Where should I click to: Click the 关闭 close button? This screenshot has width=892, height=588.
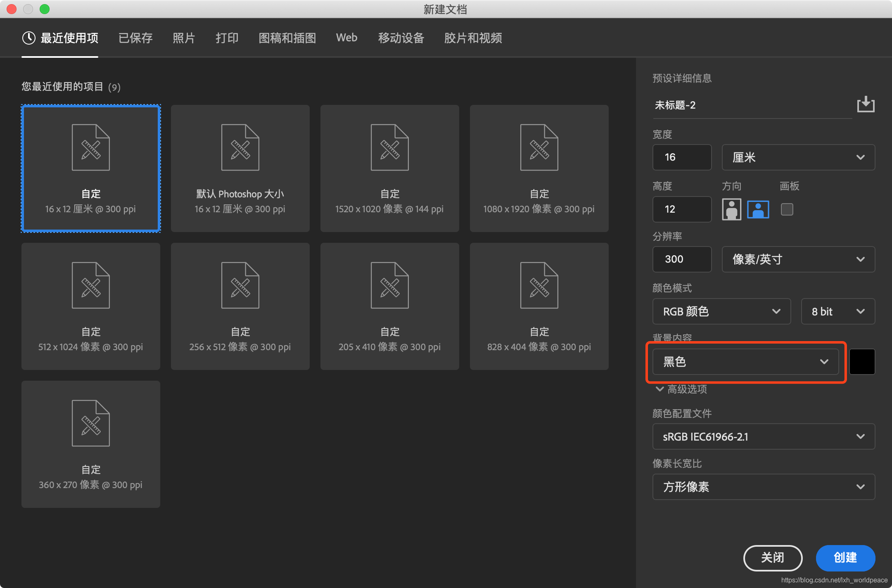coord(773,558)
